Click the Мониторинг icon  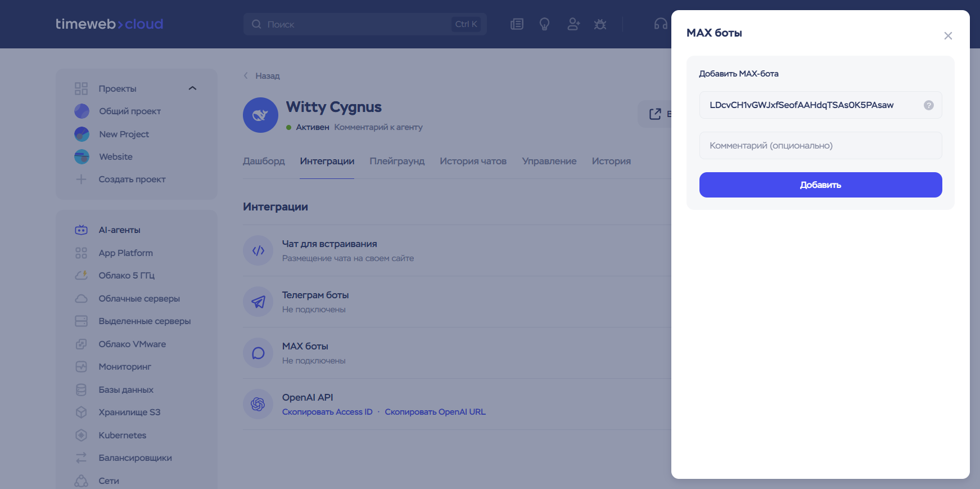coord(82,367)
